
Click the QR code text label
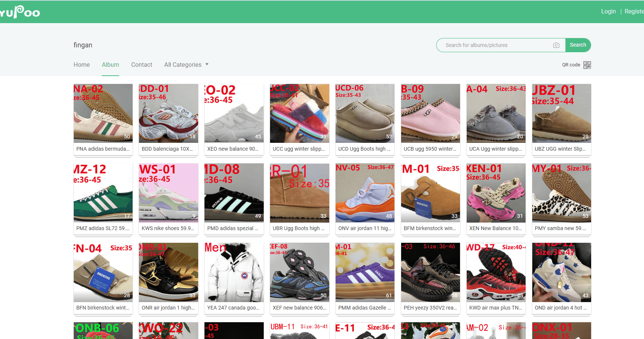(571, 65)
